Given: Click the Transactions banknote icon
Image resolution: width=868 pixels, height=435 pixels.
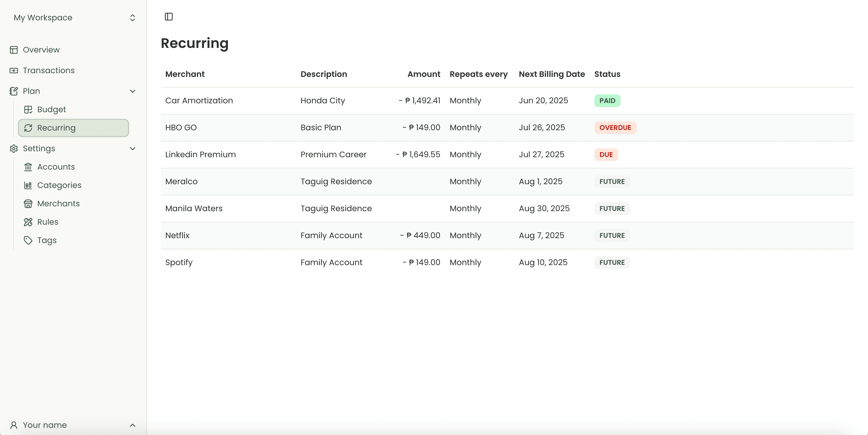Looking at the screenshot, I should pos(14,70).
